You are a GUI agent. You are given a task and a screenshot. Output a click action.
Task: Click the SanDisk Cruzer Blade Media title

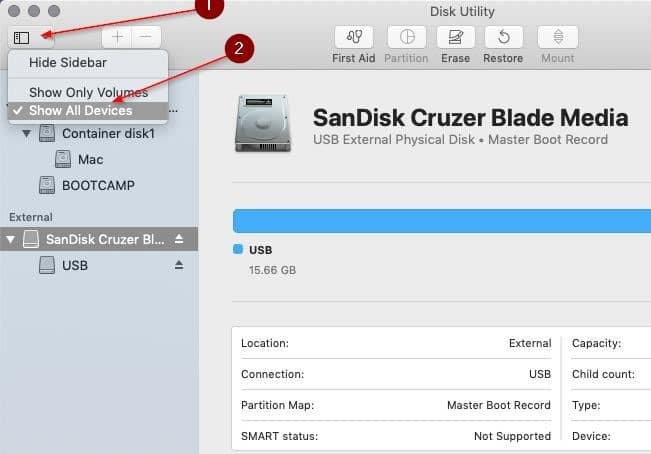[x=470, y=117]
